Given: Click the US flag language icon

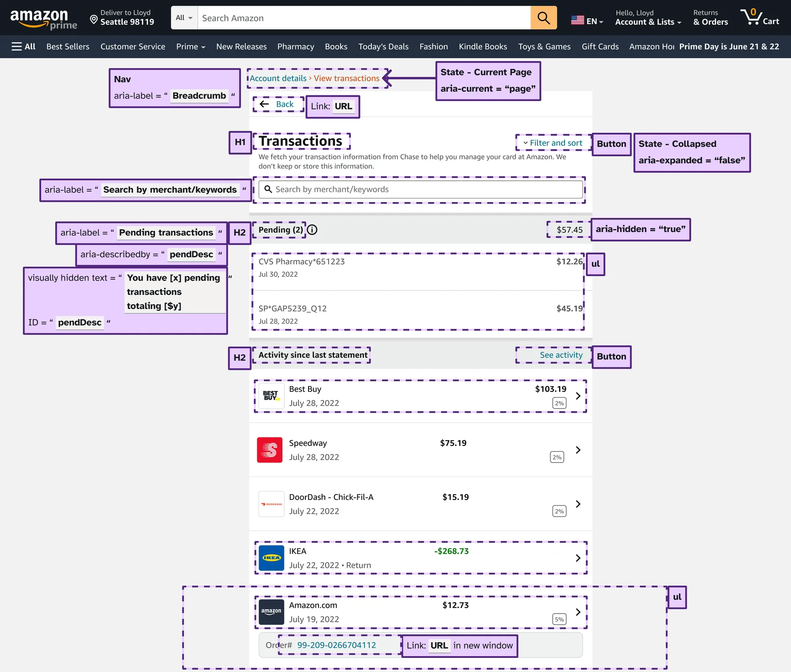Looking at the screenshot, I should tap(577, 21).
